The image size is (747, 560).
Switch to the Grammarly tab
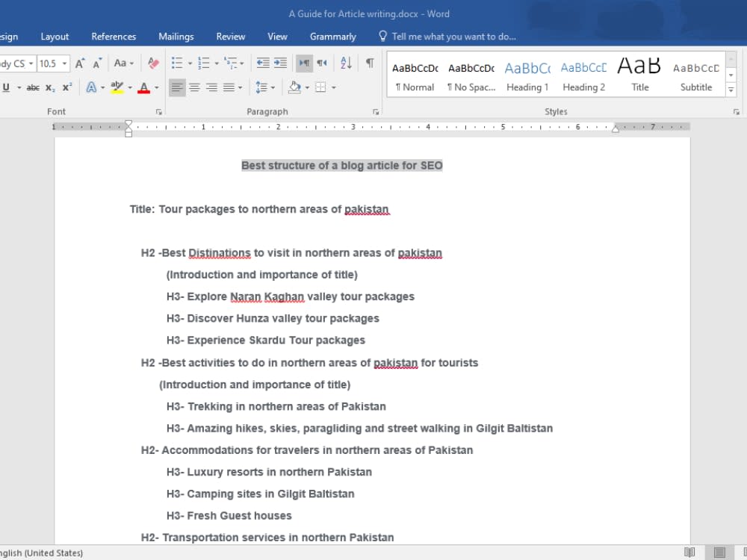[x=333, y=37]
